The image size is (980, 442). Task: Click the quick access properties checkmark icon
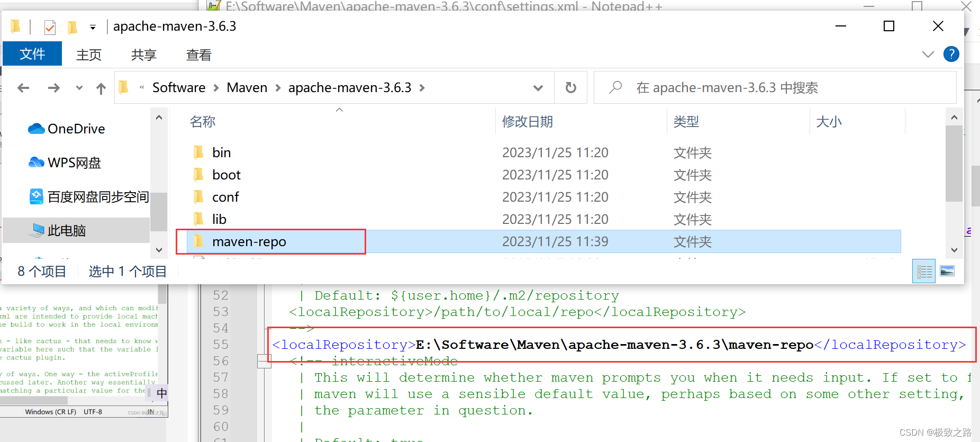click(50, 26)
